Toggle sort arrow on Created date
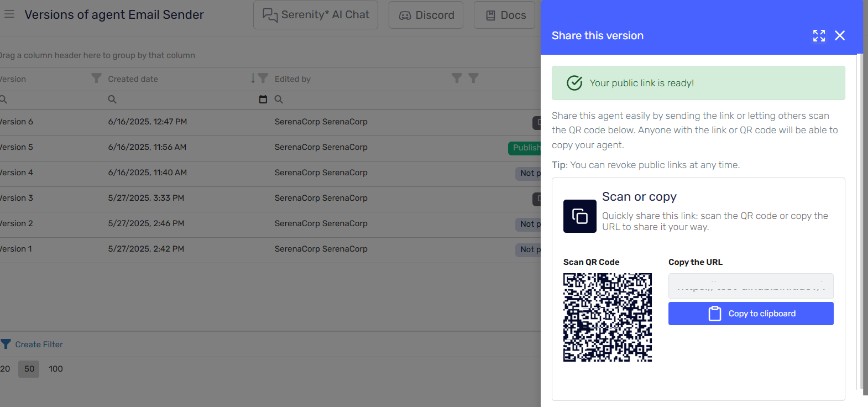Image resolution: width=868 pixels, height=407 pixels. coord(253,79)
